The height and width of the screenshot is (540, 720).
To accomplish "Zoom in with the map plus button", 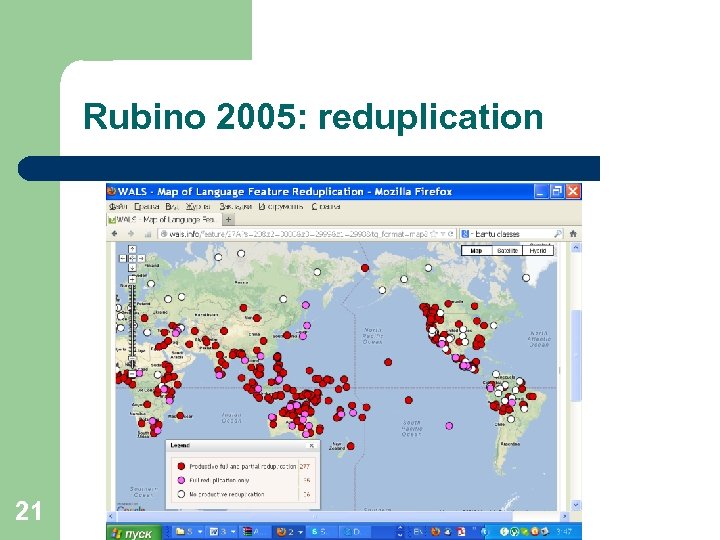I will coord(132,279).
